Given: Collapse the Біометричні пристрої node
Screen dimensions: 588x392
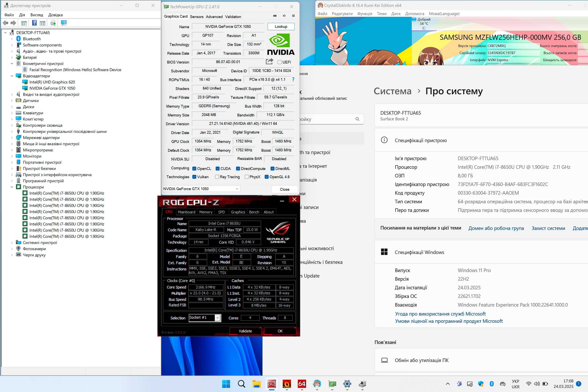Looking at the screenshot, I should [12, 64].
